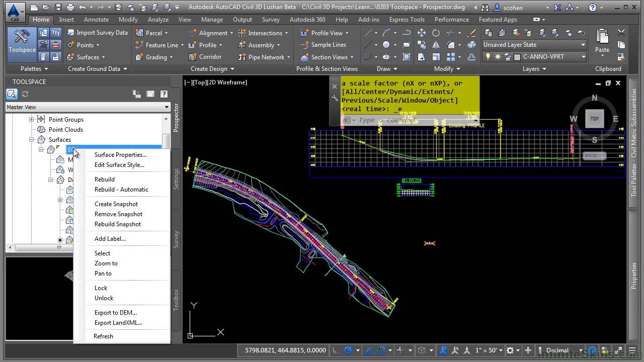Image resolution: width=644 pixels, height=362 pixels.
Task: Click the Cut icon in Clipboard panel
Action: pos(621,33)
